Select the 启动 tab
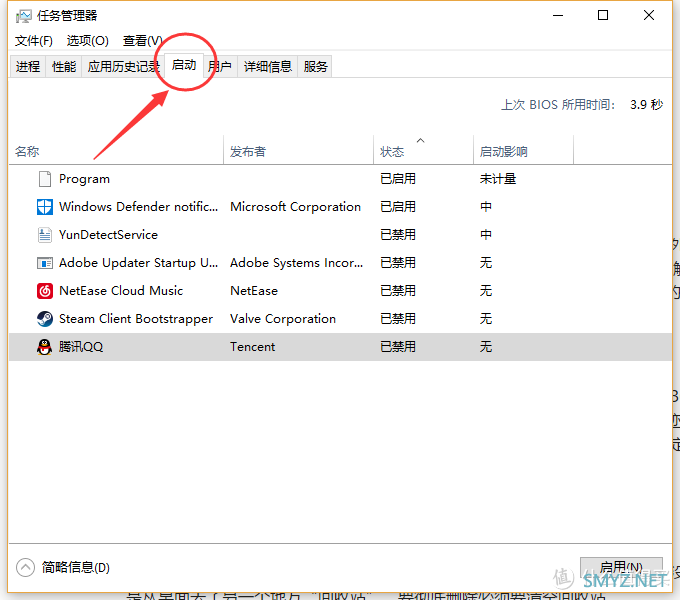Image resolution: width=680 pixels, height=600 pixels. 184,65
